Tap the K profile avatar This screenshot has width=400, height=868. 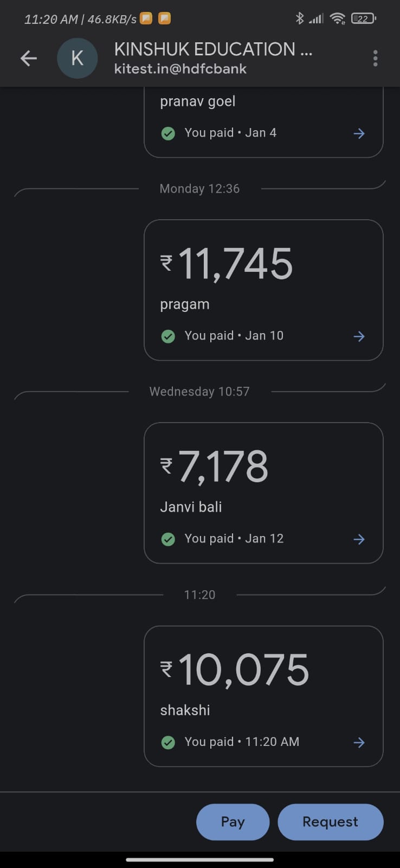click(78, 58)
